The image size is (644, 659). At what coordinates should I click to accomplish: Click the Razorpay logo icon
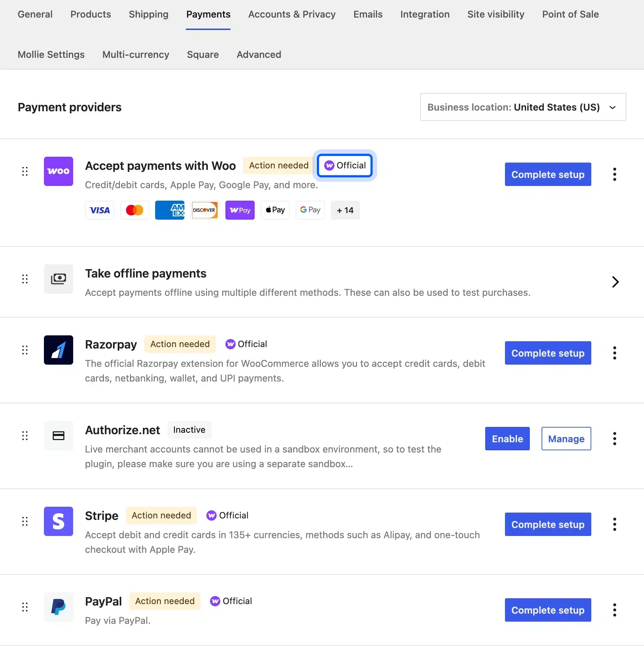pyautogui.click(x=59, y=350)
